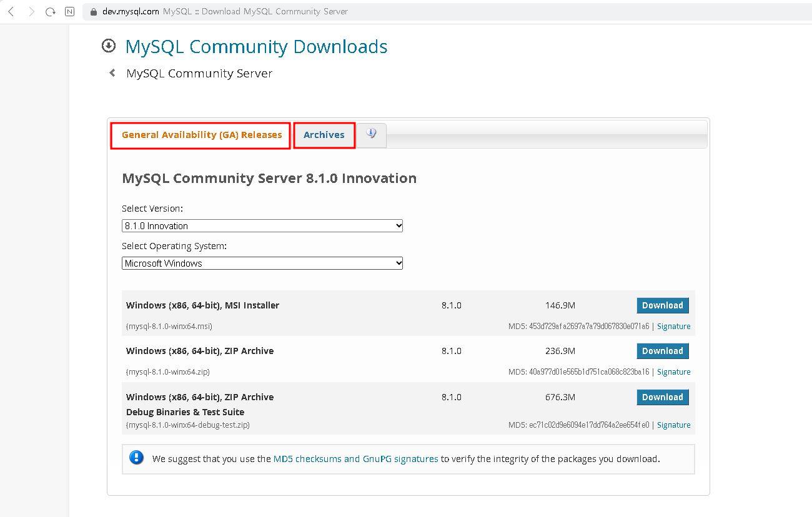Click 'Windows (x86, 64-bit), MSI Installer' text
812x517 pixels.
(202, 305)
